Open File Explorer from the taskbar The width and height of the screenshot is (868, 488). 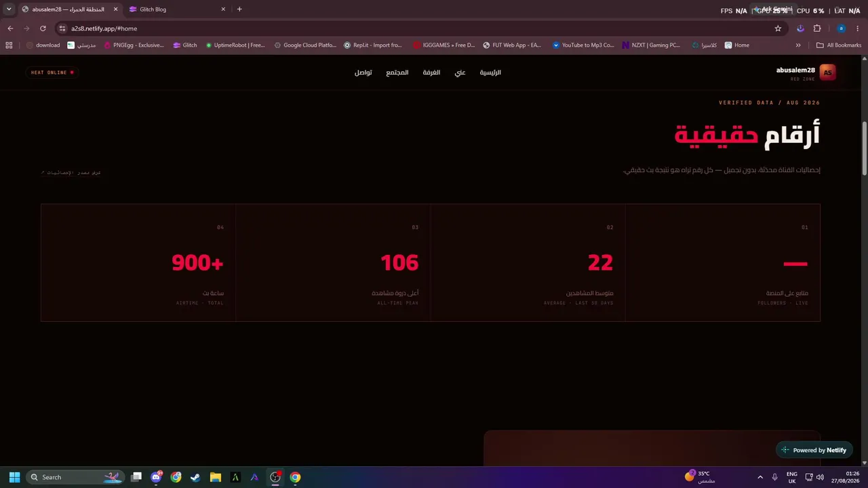click(x=216, y=477)
